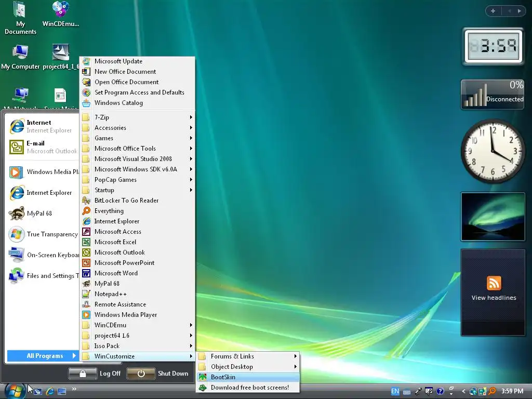The width and height of the screenshot is (532, 399).
Task: Launch Windows Media Player from All Programs
Action: (x=138, y=315)
